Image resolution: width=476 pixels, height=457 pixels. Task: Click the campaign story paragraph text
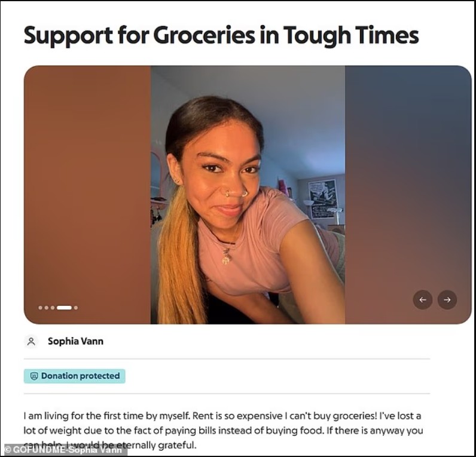(223, 430)
